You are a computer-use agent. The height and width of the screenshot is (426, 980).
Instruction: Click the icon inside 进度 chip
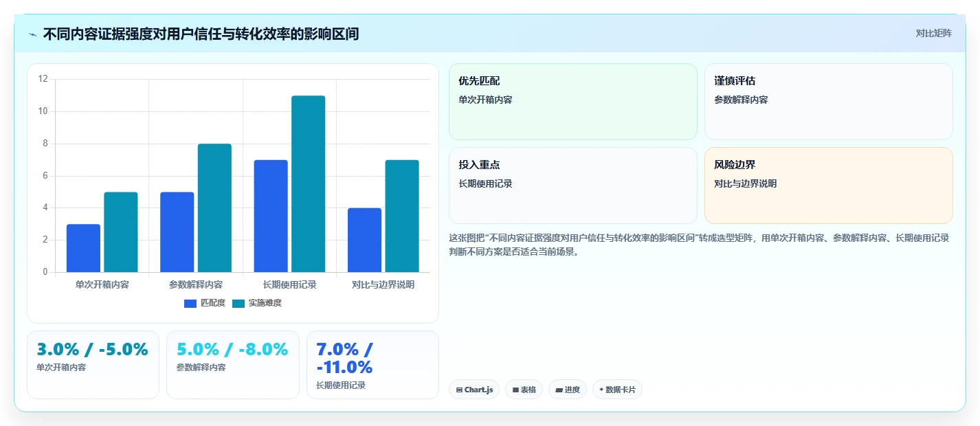pos(559,390)
